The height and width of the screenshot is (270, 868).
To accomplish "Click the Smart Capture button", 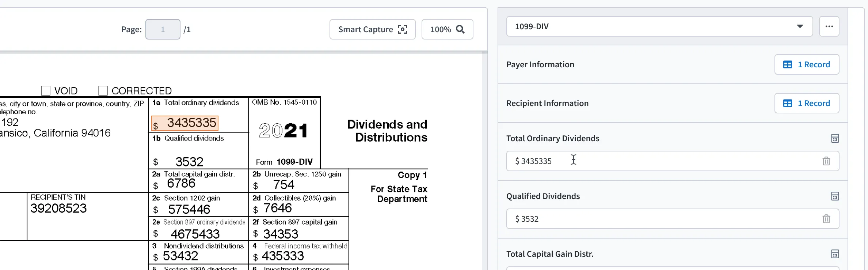I will pos(372,29).
